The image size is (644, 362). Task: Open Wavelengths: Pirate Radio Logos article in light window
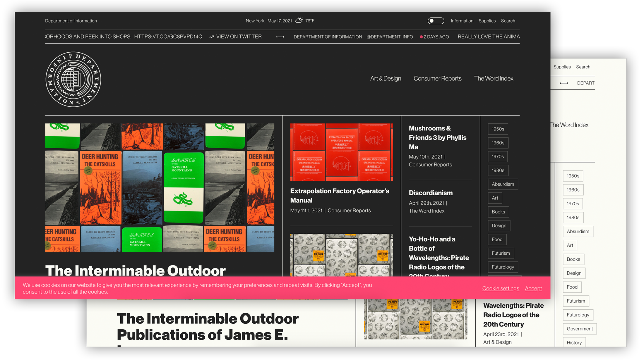[x=513, y=315]
